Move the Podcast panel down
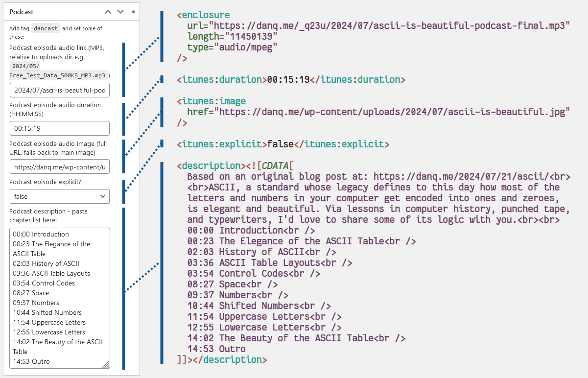 (120, 12)
